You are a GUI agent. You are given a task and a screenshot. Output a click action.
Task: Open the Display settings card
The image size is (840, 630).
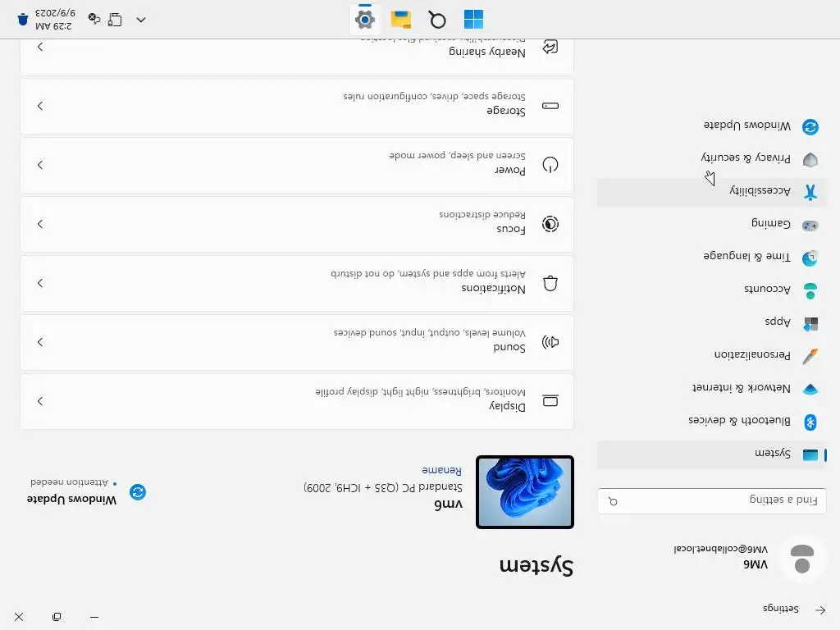click(x=297, y=400)
